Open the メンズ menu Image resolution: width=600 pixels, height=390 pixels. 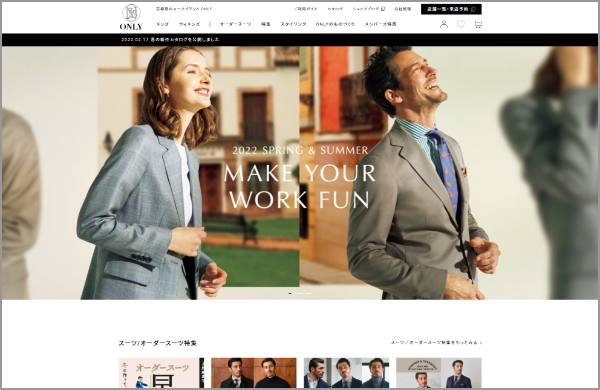162,24
